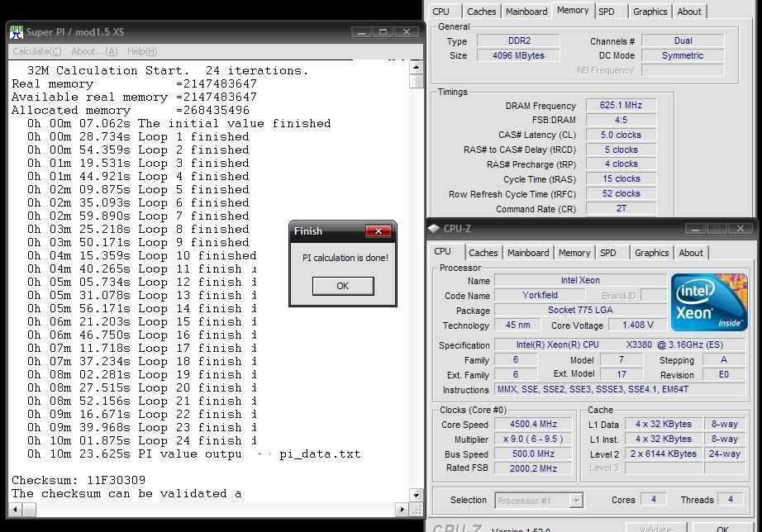Click the Instructions field listing MMX, SSE
Image resolution: width=762 pixels, height=532 pixels.
coord(620,389)
